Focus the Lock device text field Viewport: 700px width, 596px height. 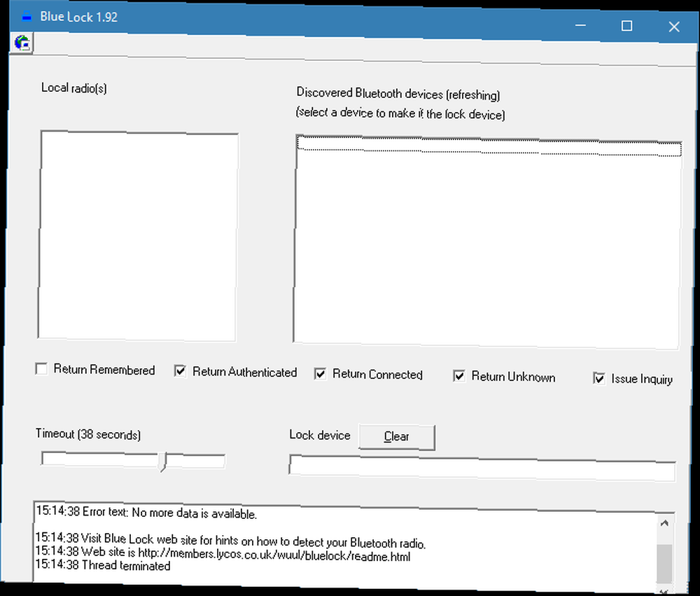482,469
